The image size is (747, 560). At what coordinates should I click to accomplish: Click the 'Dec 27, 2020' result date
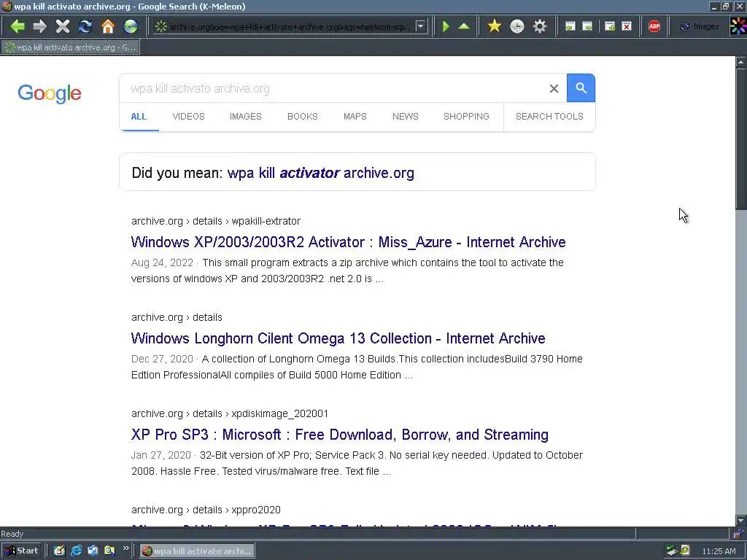pyautogui.click(x=162, y=359)
